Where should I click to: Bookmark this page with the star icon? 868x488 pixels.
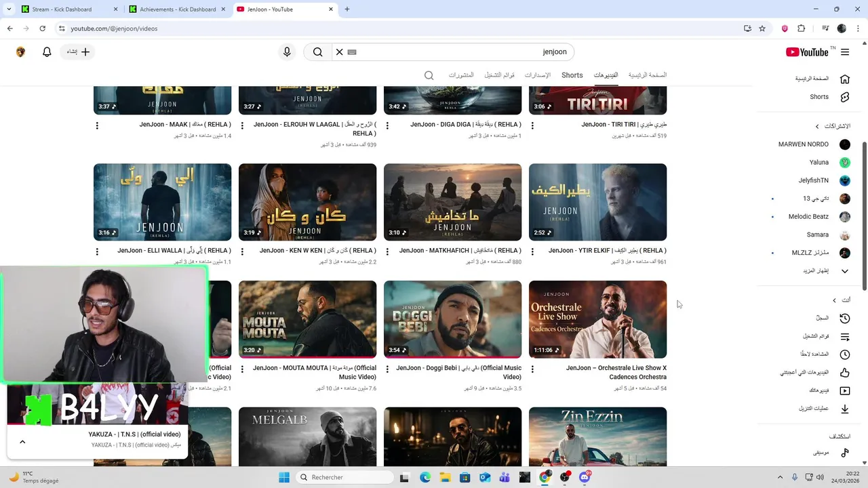tap(762, 28)
